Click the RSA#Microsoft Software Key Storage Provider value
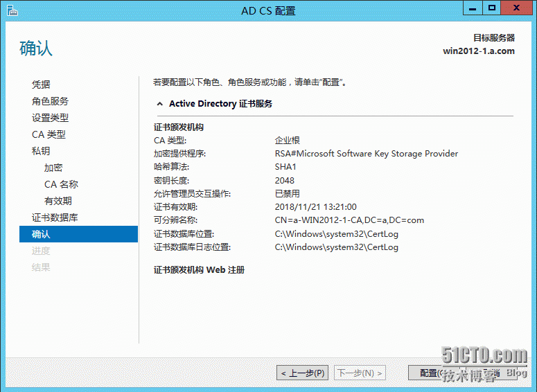 tap(367, 154)
